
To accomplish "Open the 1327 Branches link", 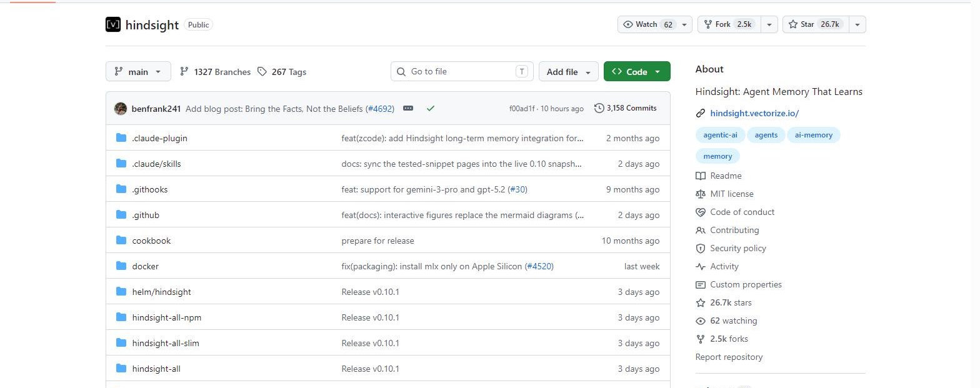I will (215, 72).
